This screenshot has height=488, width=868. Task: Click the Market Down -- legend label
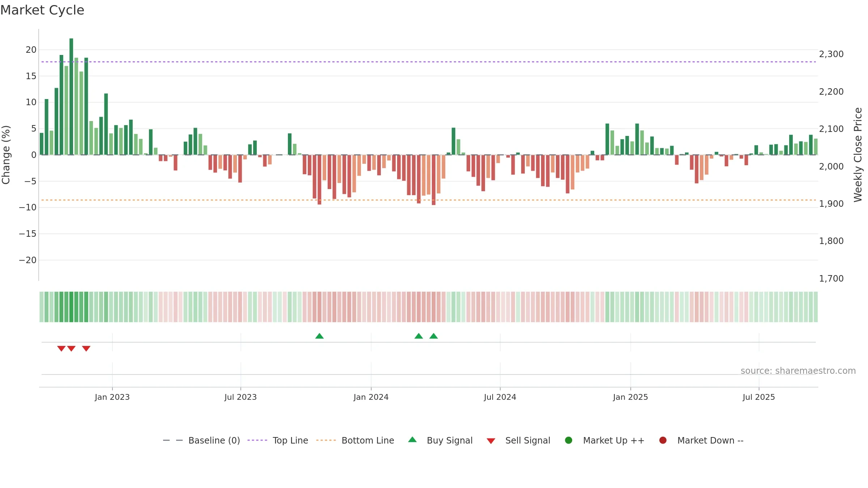pos(710,440)
